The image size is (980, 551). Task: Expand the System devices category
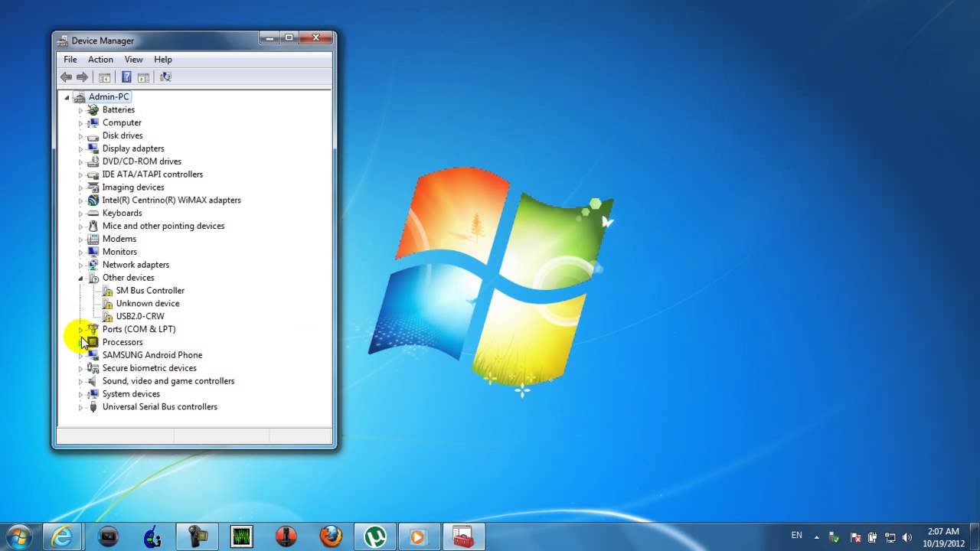[80, 394]
